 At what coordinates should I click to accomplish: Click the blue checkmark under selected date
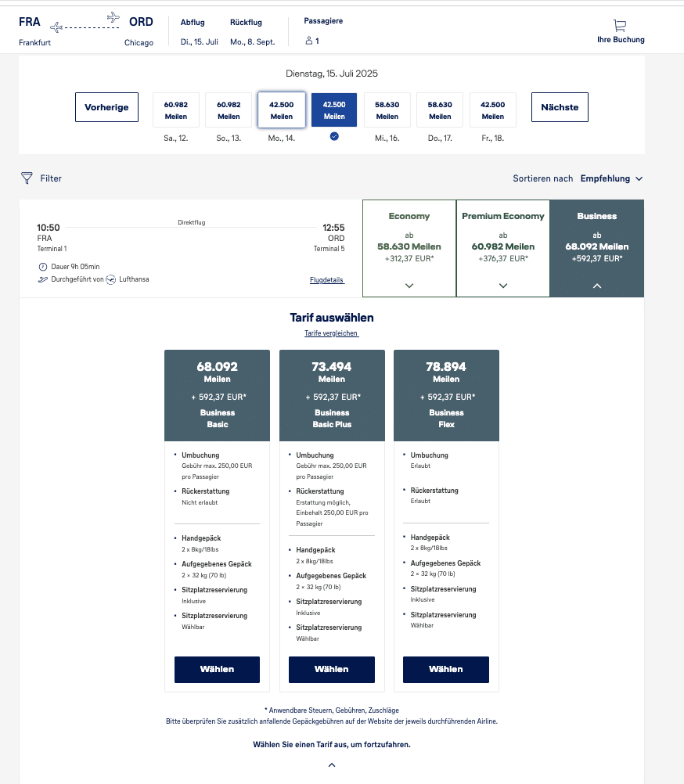pos(334,136)
